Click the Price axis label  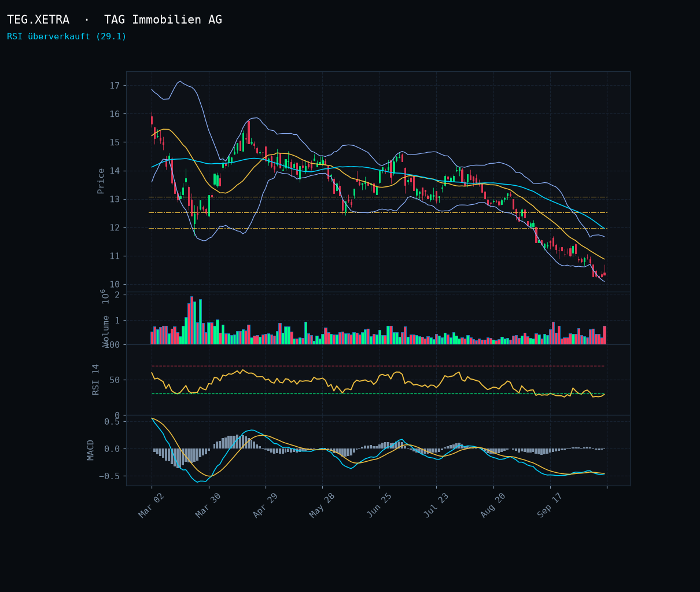click(x=101, y=181)
